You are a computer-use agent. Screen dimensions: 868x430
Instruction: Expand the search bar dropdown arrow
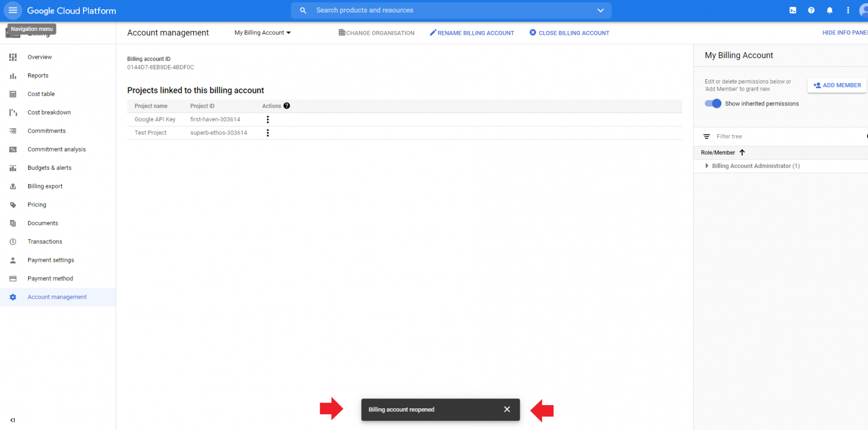(x=601, y=10)
